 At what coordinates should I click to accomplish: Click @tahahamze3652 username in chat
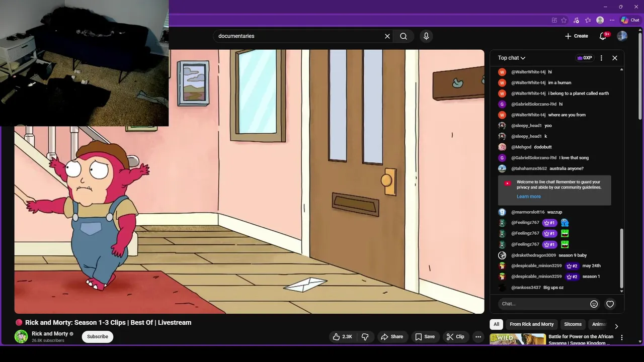(529, 168)
